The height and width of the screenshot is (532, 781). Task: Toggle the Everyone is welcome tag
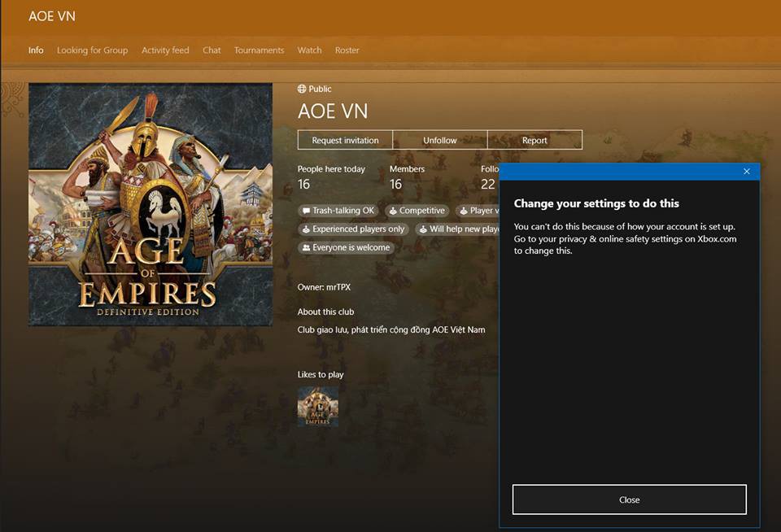[x=346, y=247]
